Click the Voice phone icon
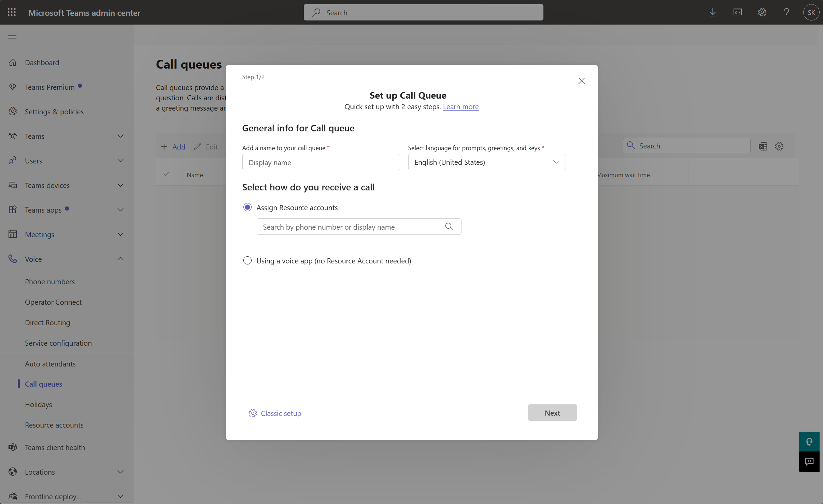The width and height of the screenshot is (823, 504). [13, 259]
